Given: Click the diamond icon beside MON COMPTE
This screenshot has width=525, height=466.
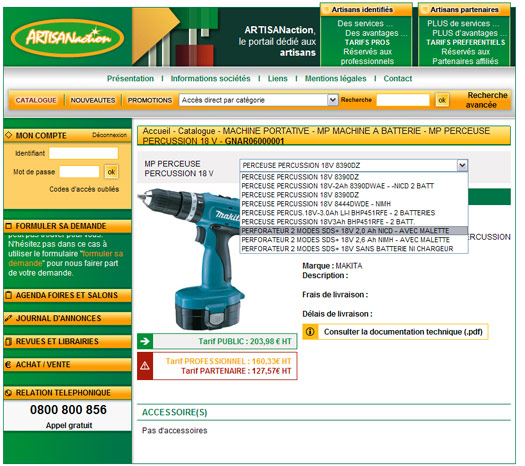Looking at the screenshot, I should (9, 135).
